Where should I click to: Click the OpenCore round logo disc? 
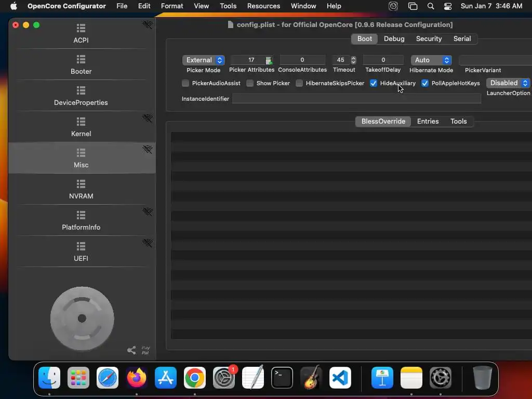coord(82,318)
